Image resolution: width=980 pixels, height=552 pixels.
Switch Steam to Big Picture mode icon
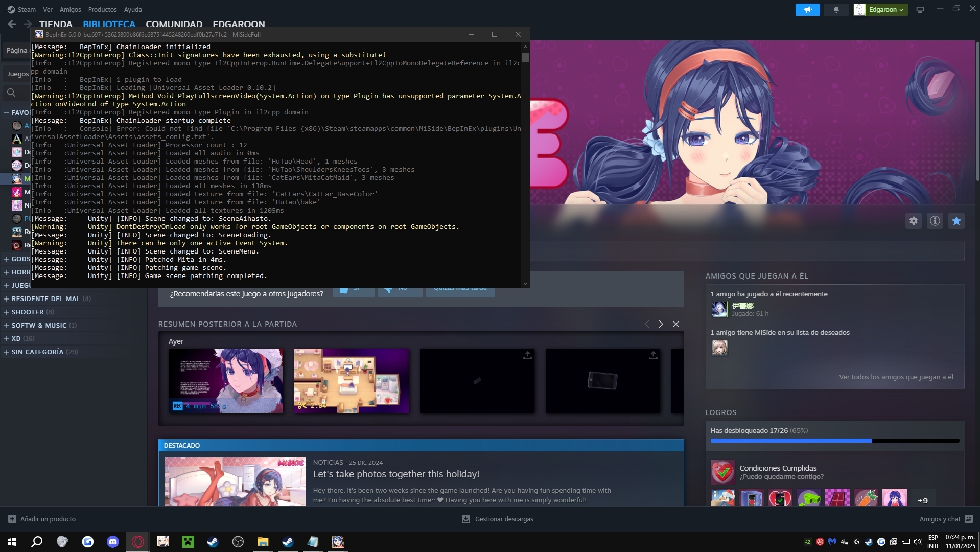click(x=920, y=10)
